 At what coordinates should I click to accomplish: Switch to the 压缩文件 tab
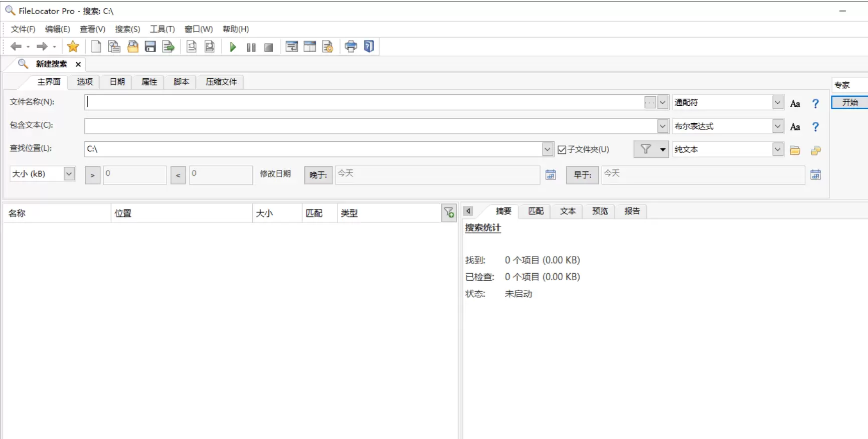tap(221, 82)
